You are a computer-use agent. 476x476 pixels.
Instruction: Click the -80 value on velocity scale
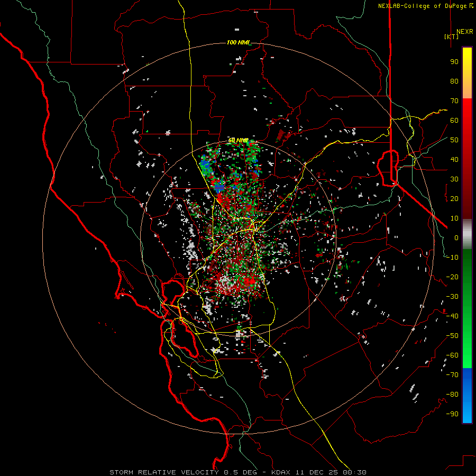[452, 395]
